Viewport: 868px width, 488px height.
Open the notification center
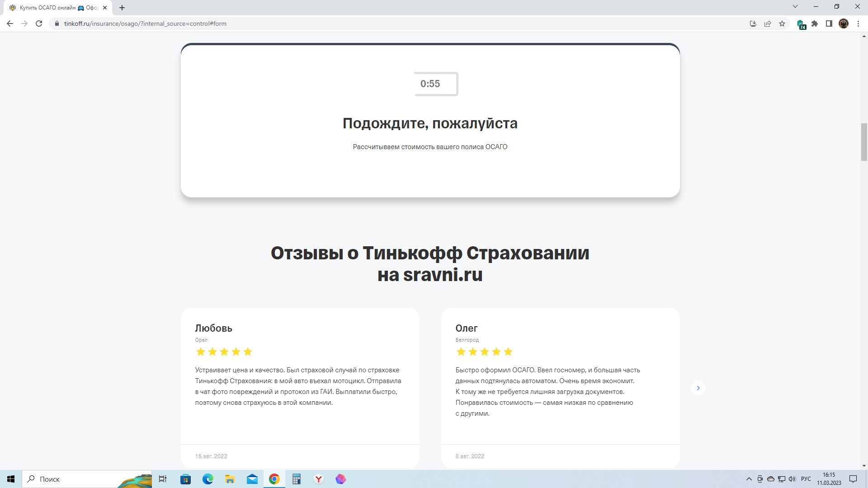click(853, 479)
